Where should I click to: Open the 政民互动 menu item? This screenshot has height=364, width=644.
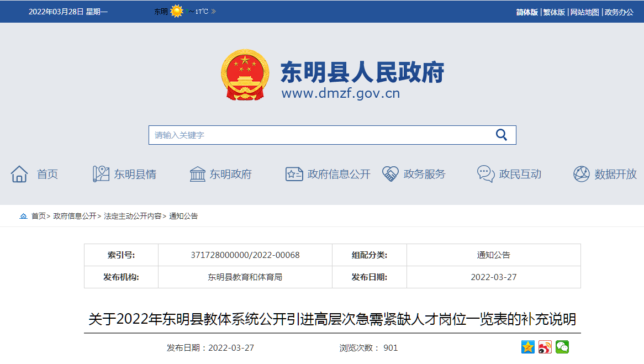pos(520,174)
